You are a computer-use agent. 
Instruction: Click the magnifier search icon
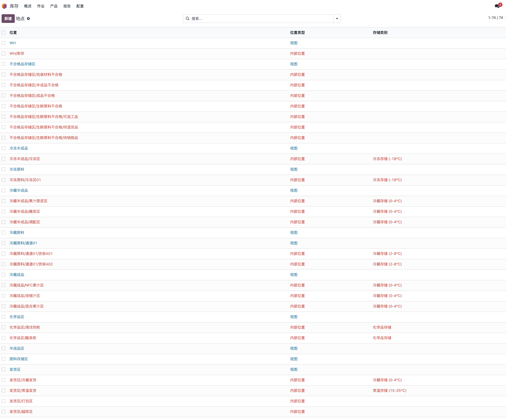[188, 19]
